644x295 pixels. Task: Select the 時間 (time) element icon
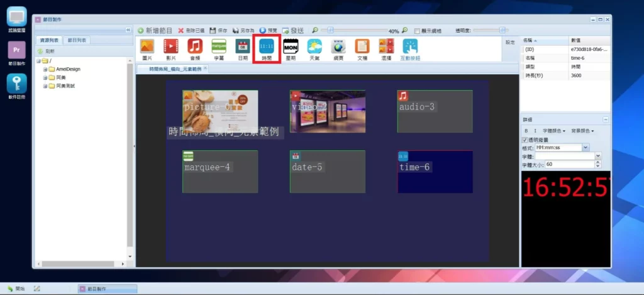click(x=266, y=48)
